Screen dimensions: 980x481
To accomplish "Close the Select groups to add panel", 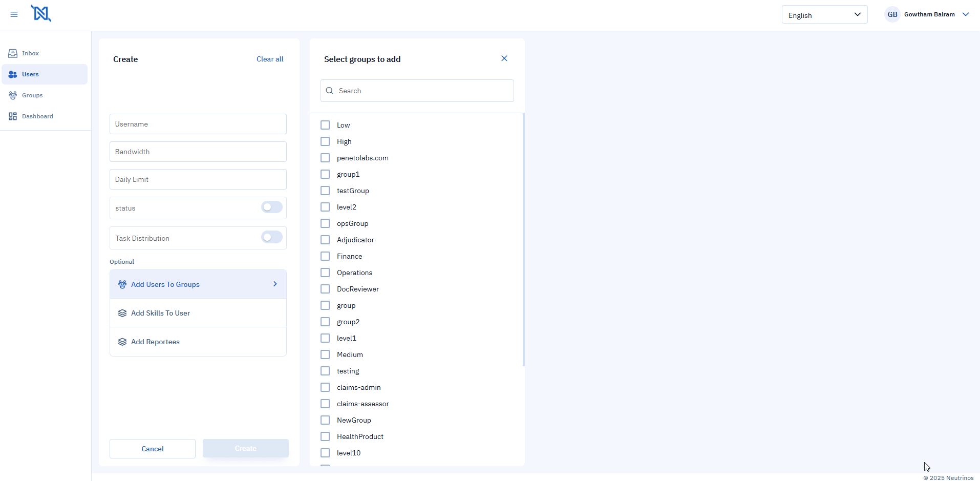I will (504, 58).
